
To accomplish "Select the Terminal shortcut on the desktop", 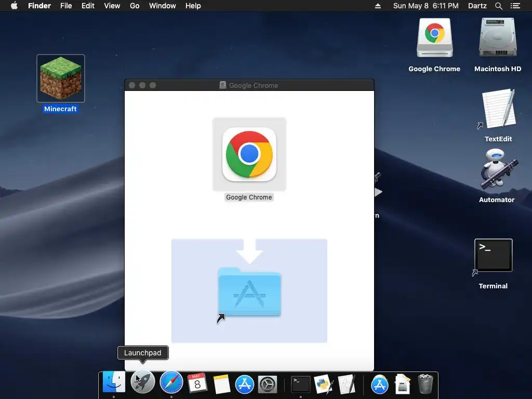I will [494, 256].
